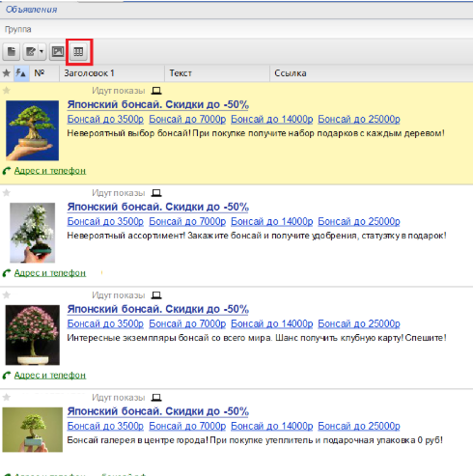Screen dimensions: 473x476
Task: Sort by the status column header icon
Action: (21, 73)
